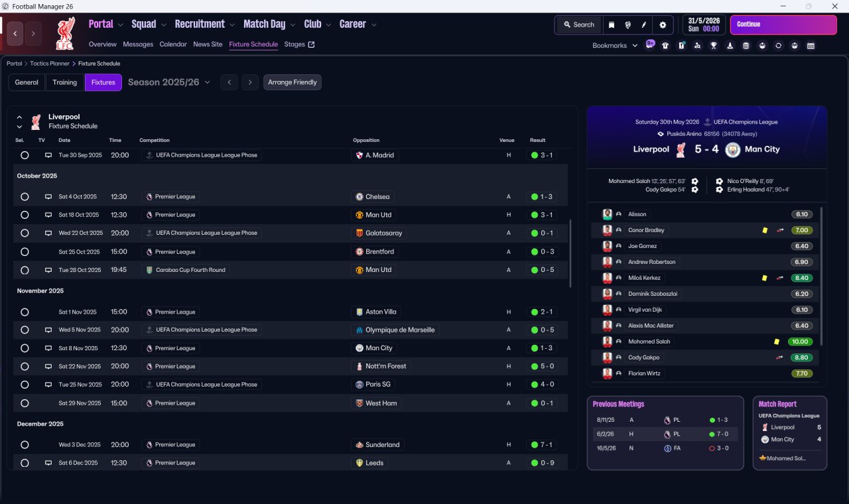Click the Galatasaray badge in opposition column

[360, 233]
